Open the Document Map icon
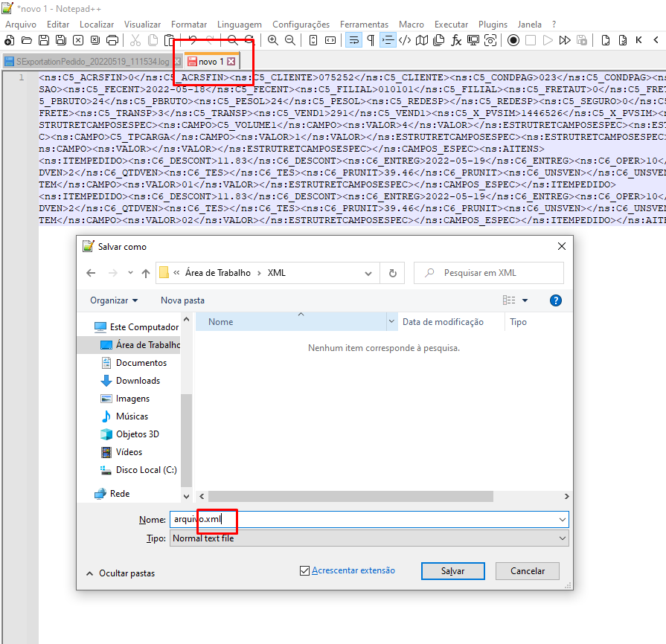This screenshot has width=666, height=644. 422,40
